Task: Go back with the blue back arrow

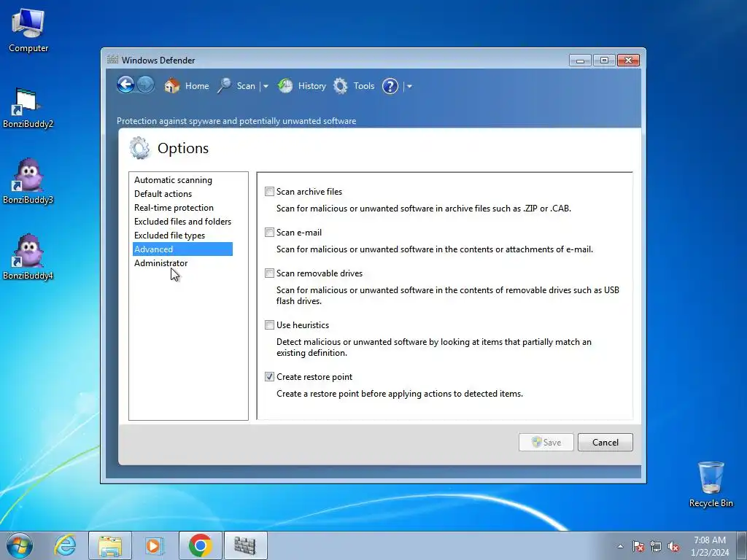Action: pyautogui.click(x=125, y=85)
